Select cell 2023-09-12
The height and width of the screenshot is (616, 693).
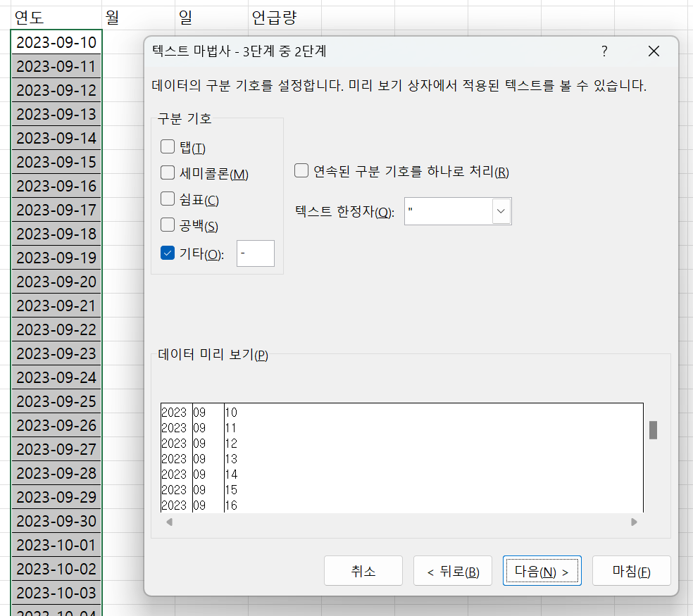[x=56, y=90]
